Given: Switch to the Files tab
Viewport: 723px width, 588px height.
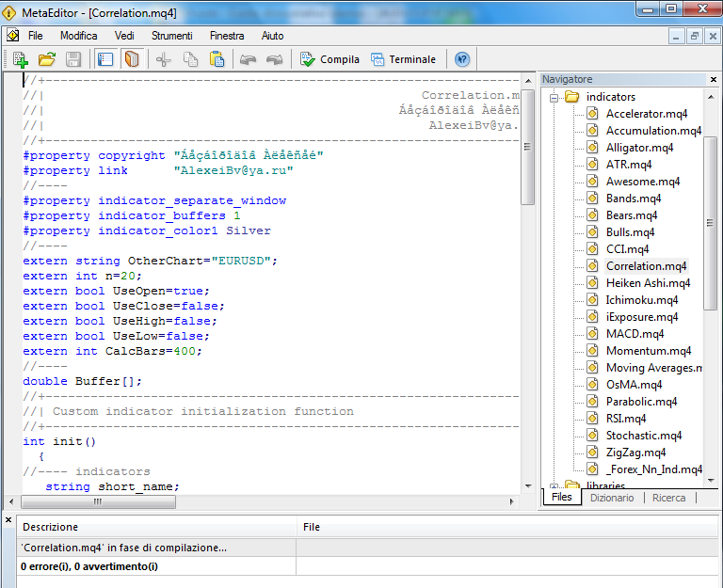Looking at the screenshot, I should point(562,497).
